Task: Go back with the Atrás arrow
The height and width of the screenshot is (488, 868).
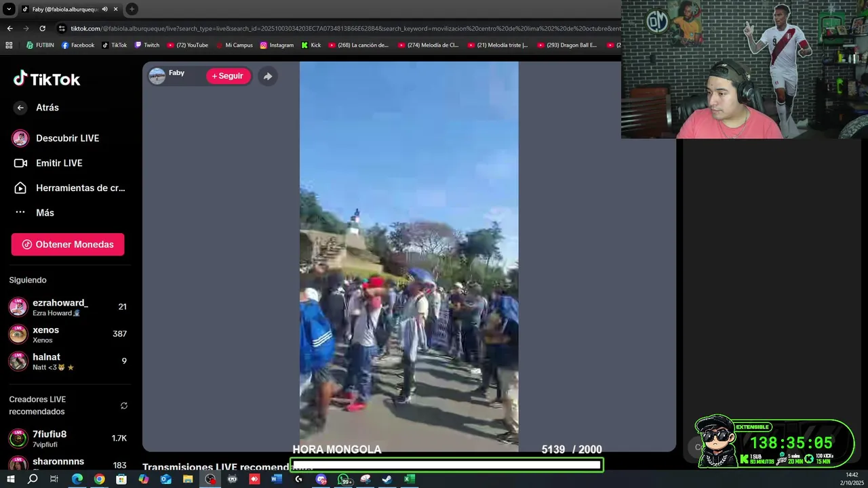Action: (20, 108)
